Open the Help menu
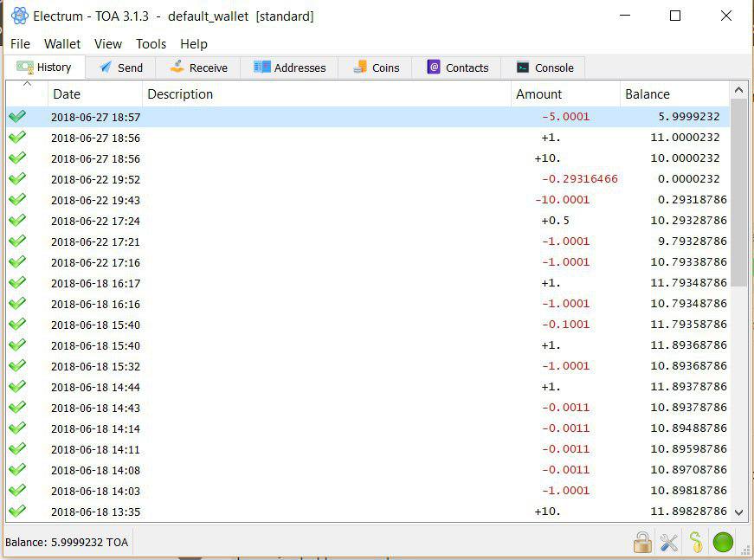The width and height of the screenshot is (754, 560). point(194,44)
